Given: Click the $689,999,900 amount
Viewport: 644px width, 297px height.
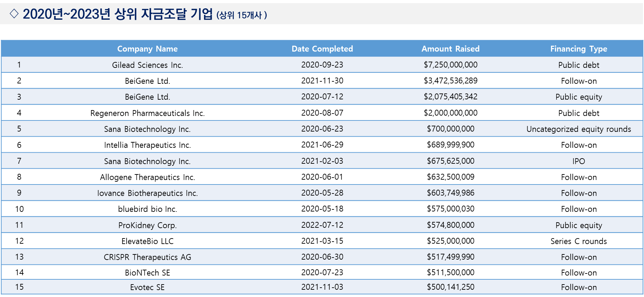Looking at the screenshot, I should [450, 145].
